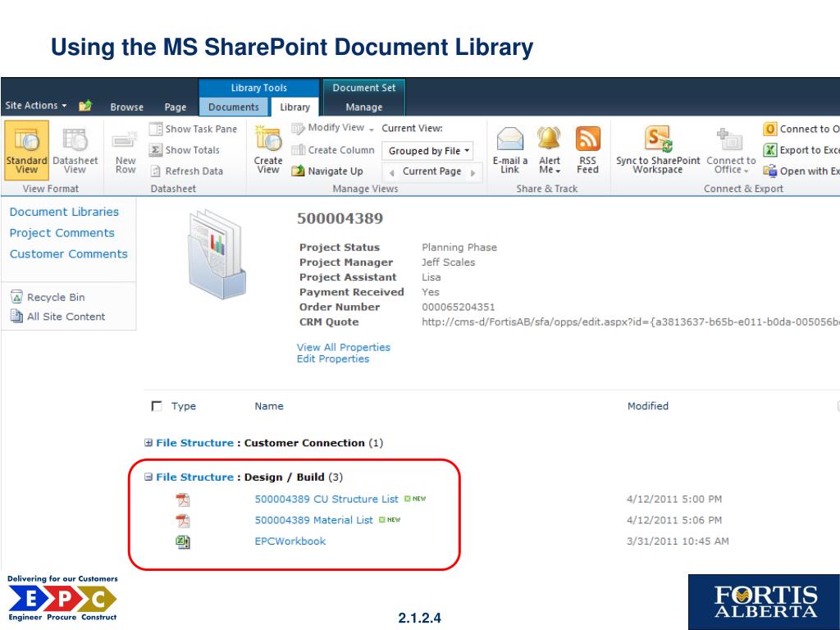The width and height of the screenshot is (840, 630).
Task: Open RSS Feed
Action: coord(587,151)
